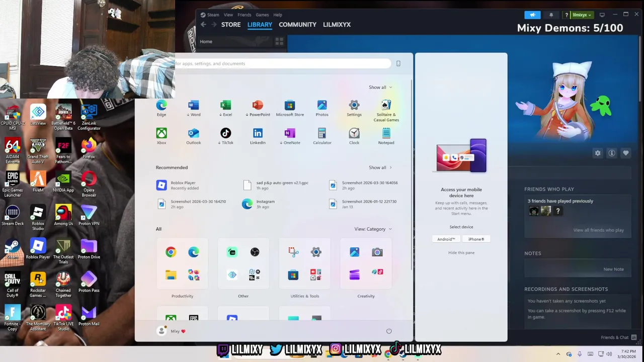Click Hide this pane link
The height and width of the screenshot is (362, 644).
(x=461, y=253)
